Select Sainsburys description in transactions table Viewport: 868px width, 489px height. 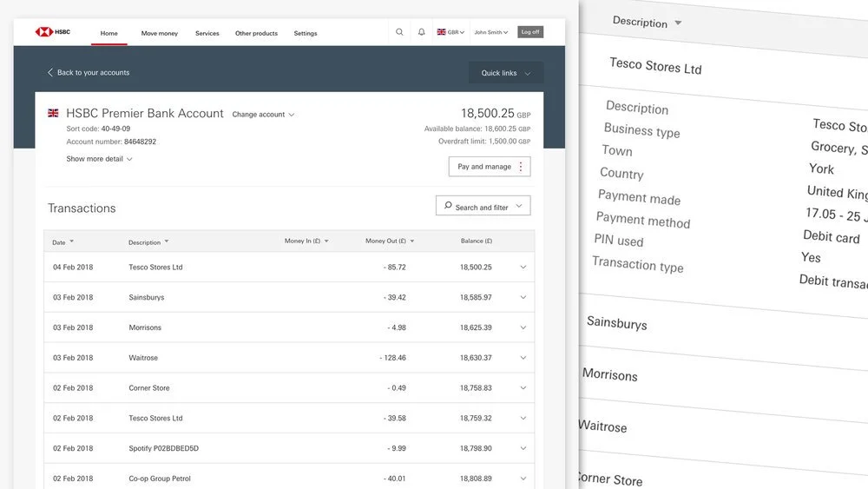click(x=147, y=297)
